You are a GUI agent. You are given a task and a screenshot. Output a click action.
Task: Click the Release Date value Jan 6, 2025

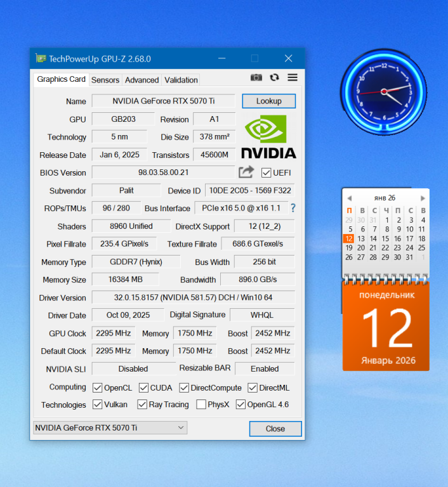tap(119, 155)
